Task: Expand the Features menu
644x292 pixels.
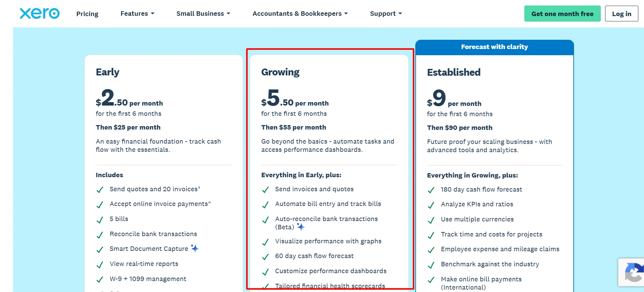Action: 138,14
